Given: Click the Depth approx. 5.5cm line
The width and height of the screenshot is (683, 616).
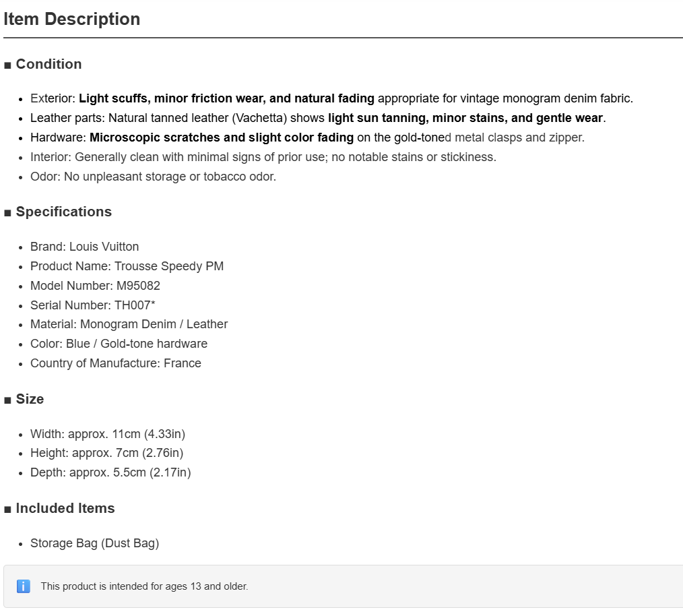Looking at the screenshot, I should (x=110, y=472).
